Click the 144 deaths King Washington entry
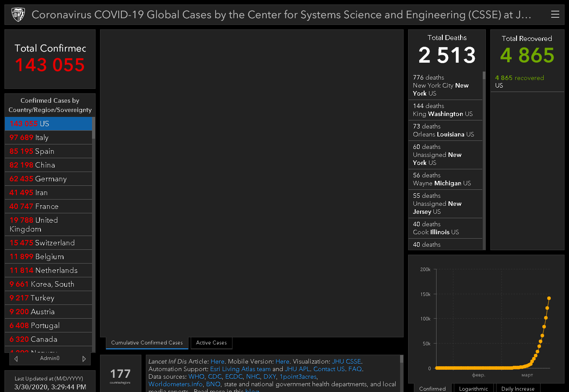 pyautogui.click(x=445, y=110)
